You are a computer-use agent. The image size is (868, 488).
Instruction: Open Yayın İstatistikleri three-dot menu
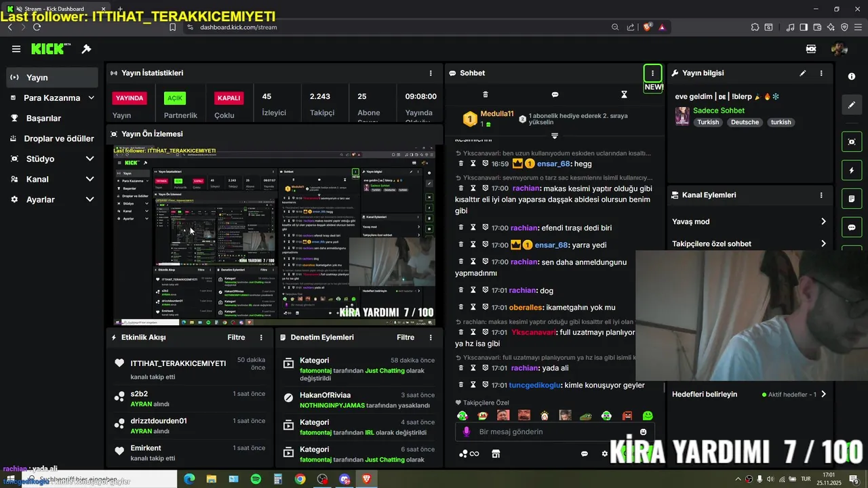(431, 73)
